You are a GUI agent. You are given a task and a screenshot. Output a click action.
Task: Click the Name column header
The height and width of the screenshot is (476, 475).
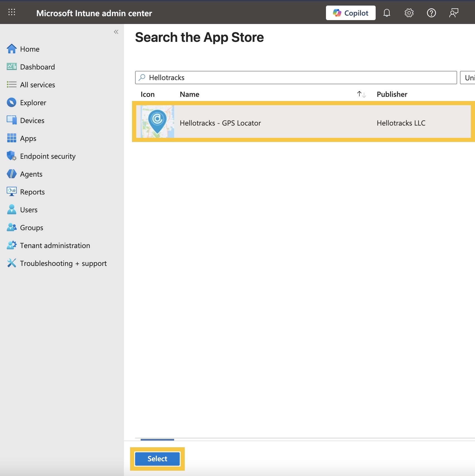[x=189, y=94]
